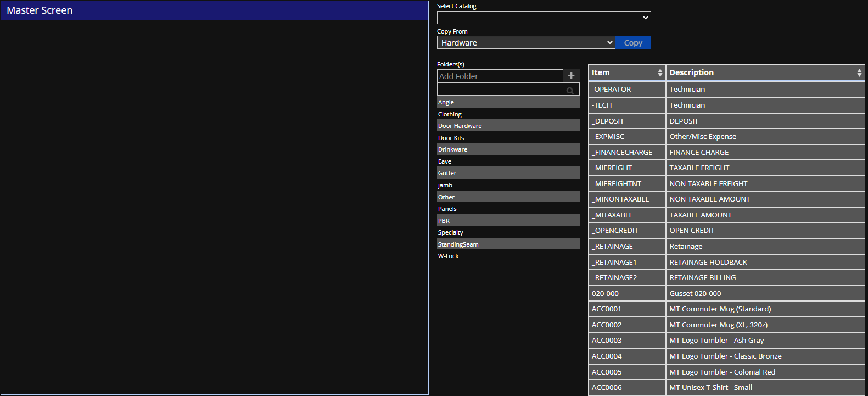The width and height of the screenshot is (868, 396).
Task: Click TAXABLE FREIGHT description cell
Action: point(765,168)
